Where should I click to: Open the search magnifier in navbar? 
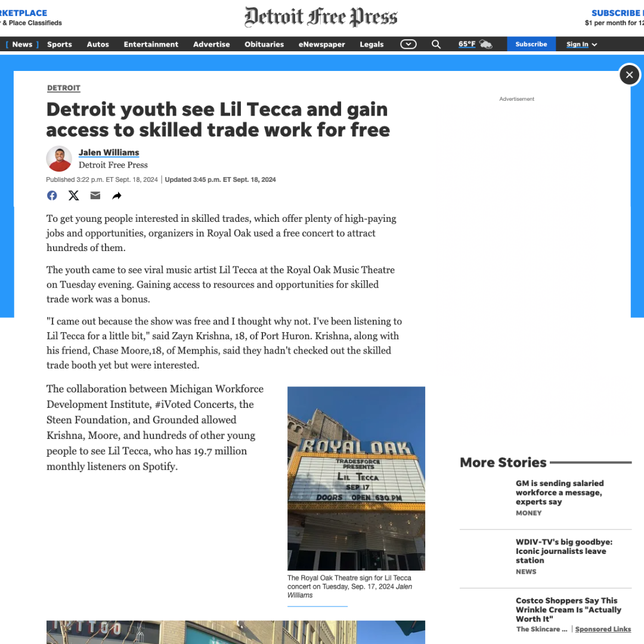tap(436, 44)
